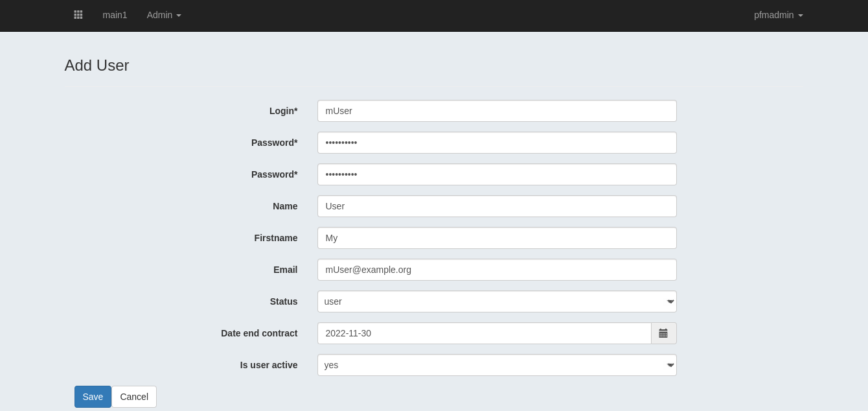Click the Is user active label
868x411 pixels.
(x=269, y=365)
